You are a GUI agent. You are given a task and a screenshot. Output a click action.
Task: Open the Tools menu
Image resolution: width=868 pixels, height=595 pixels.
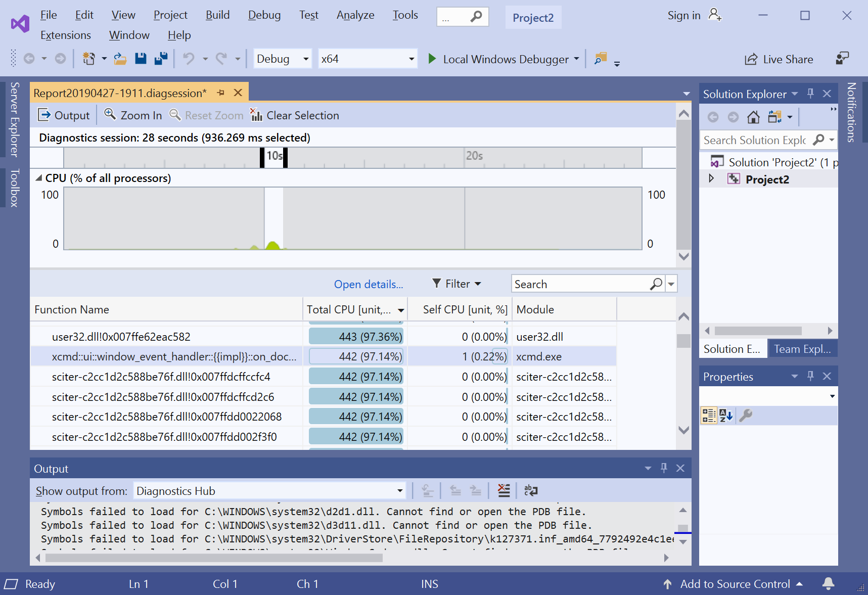click(405, 15)
